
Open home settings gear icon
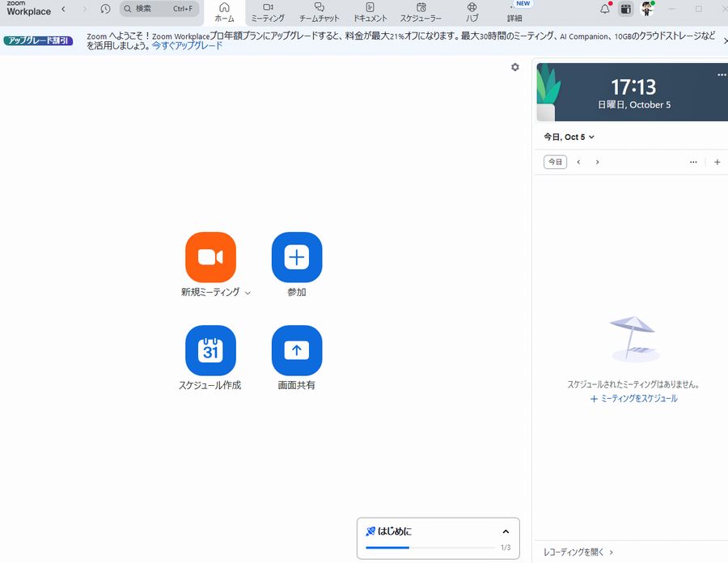pyautogui.click(x=515, y=67)
